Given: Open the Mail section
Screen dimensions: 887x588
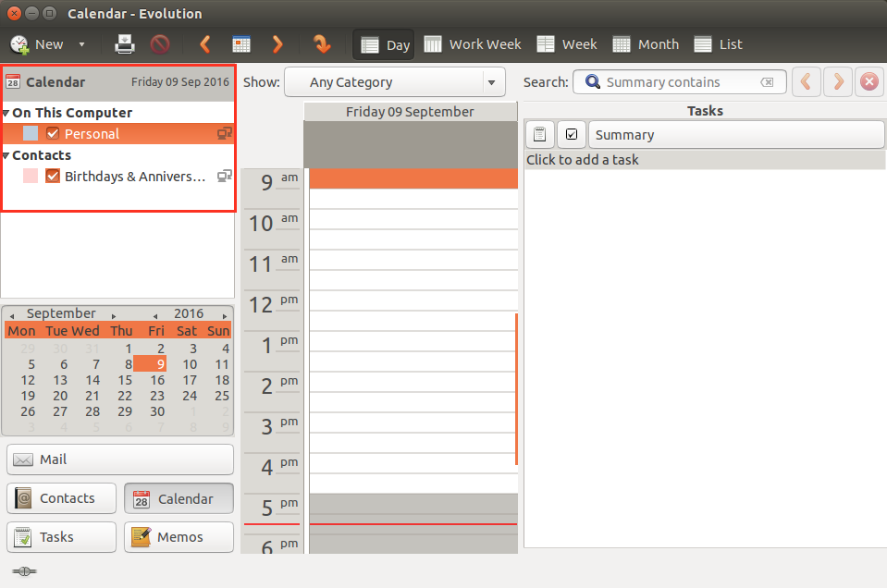Looking at the screenshot, I should (x=120, y=459).
